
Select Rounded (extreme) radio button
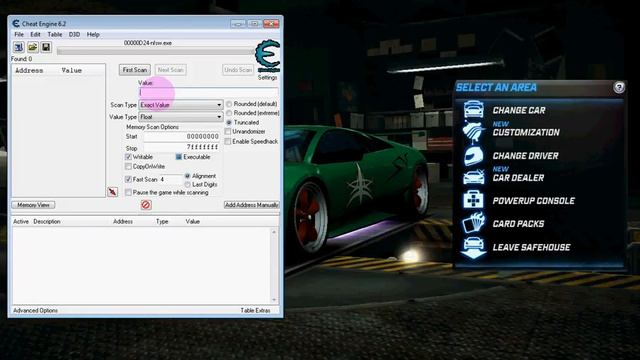pyautogui.click(x=229, y=113)
